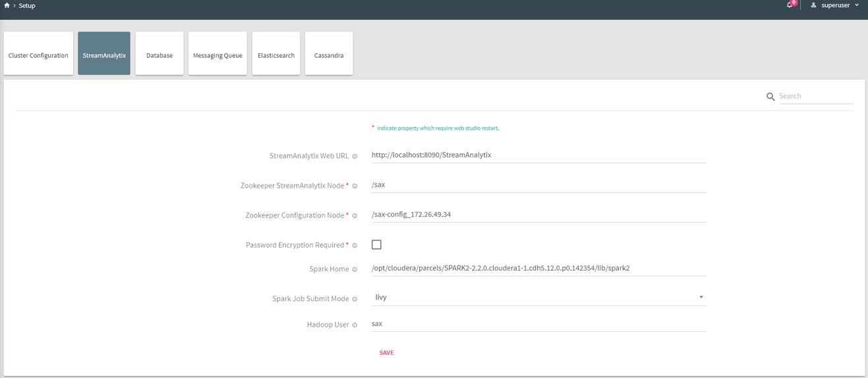Expand the superuser account menu arrow
Viewport: 868px width, 378px height.
[x=857, y=5]
